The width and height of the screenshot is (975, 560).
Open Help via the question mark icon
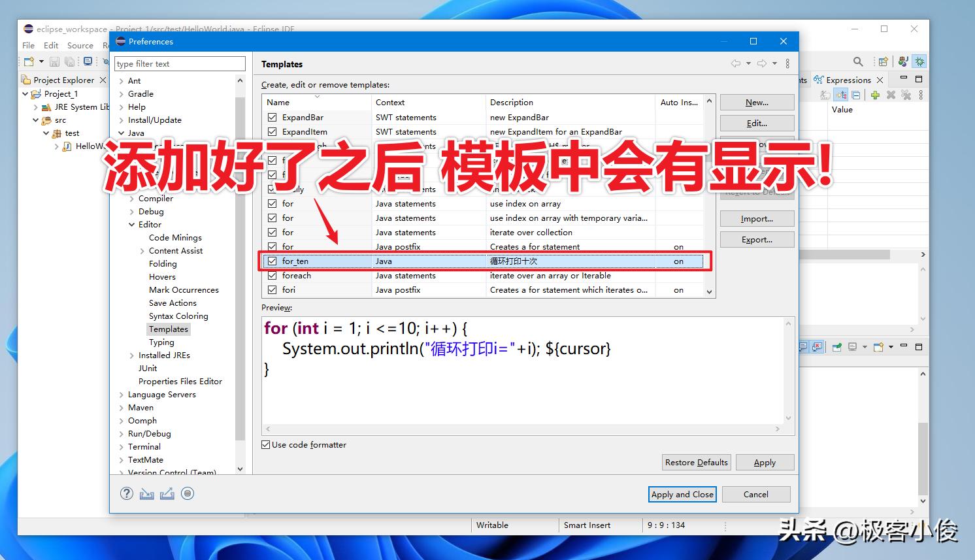coord(127,493)
